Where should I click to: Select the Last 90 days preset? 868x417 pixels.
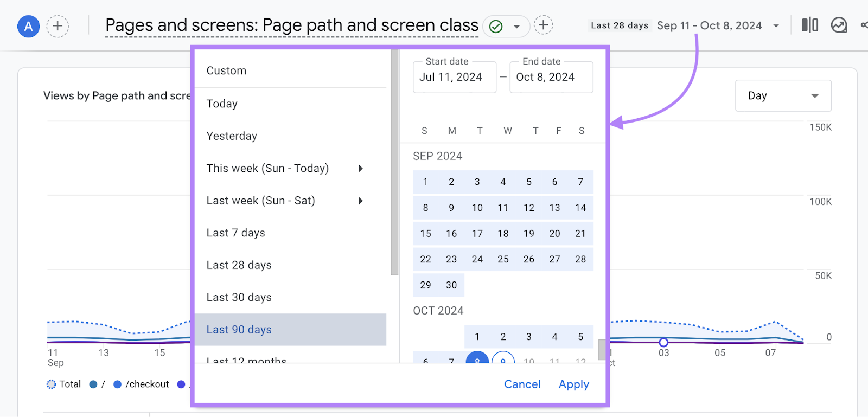[290, 330]
